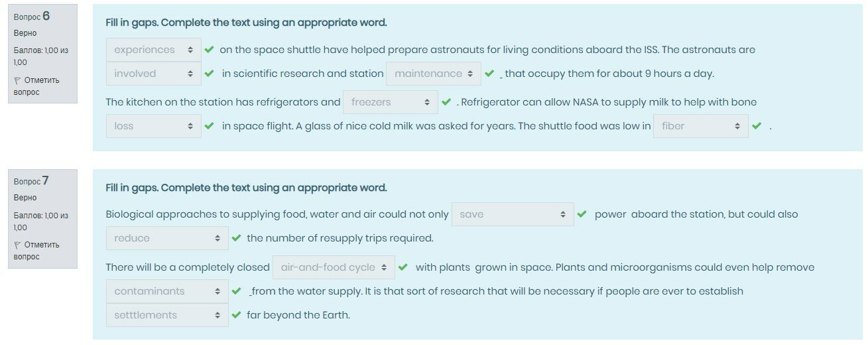
Task: Click flag icon for question 7
Action: [x=17, y=245]
